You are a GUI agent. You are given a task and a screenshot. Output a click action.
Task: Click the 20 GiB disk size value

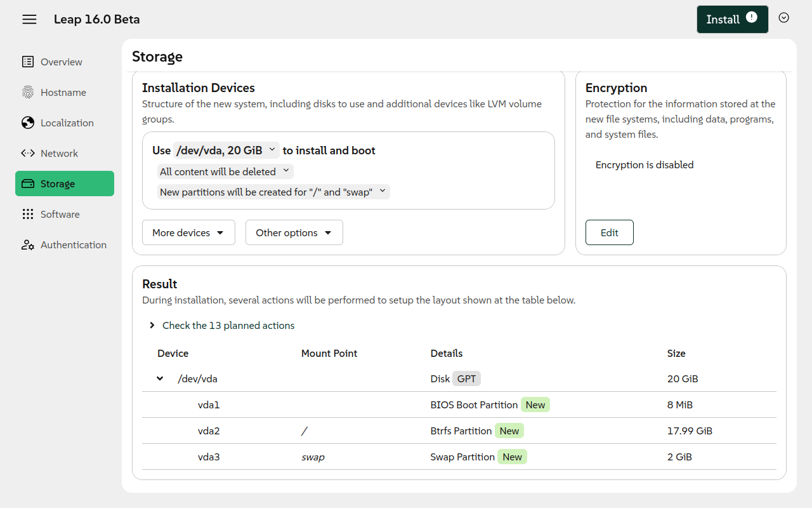pyautogui.click(x=683, y=378)
